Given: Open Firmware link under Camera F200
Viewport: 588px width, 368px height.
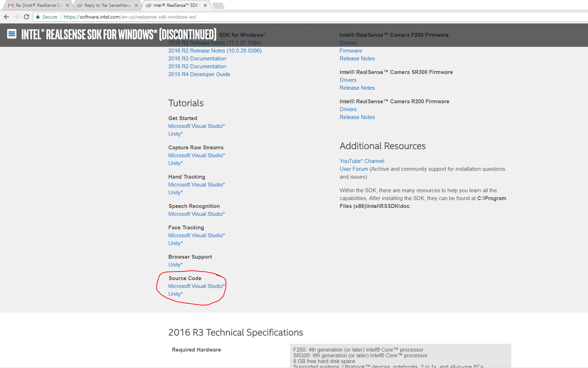Looking at the screenshot, I should tap(351, 51).
